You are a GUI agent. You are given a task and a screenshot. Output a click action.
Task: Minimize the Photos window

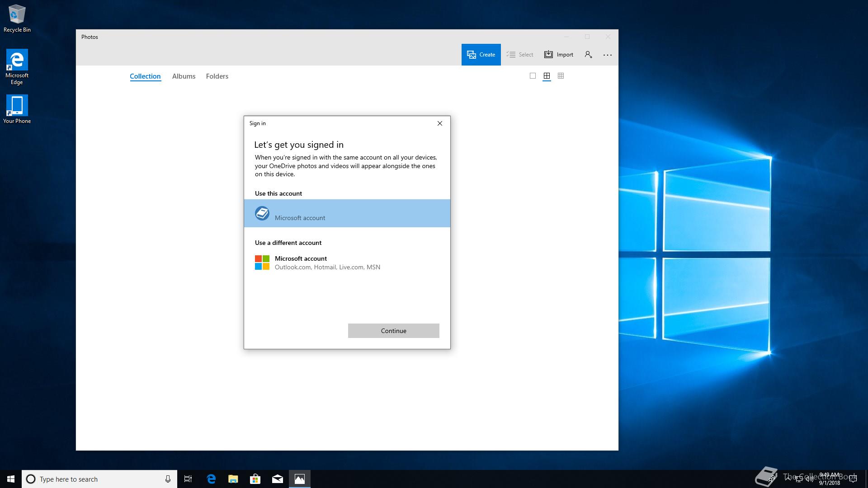(x=566, y=37)
